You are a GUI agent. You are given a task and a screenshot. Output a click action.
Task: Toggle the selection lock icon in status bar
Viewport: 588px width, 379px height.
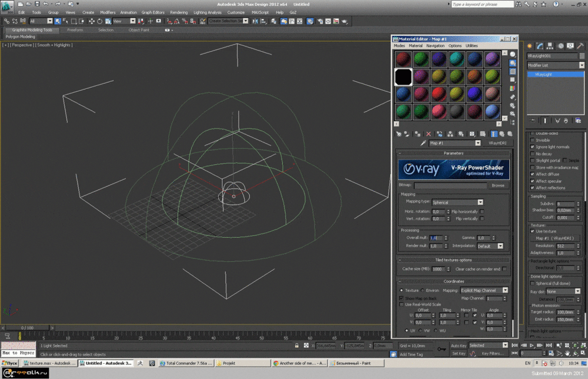(x=296, y=345)
